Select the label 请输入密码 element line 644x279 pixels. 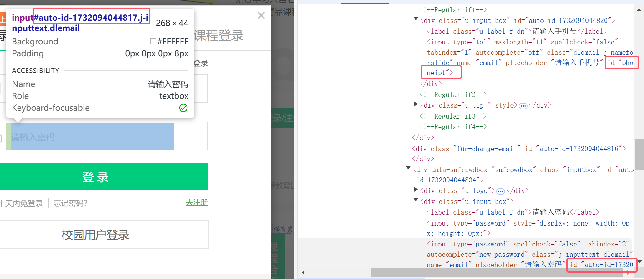[x=513, y=212]
